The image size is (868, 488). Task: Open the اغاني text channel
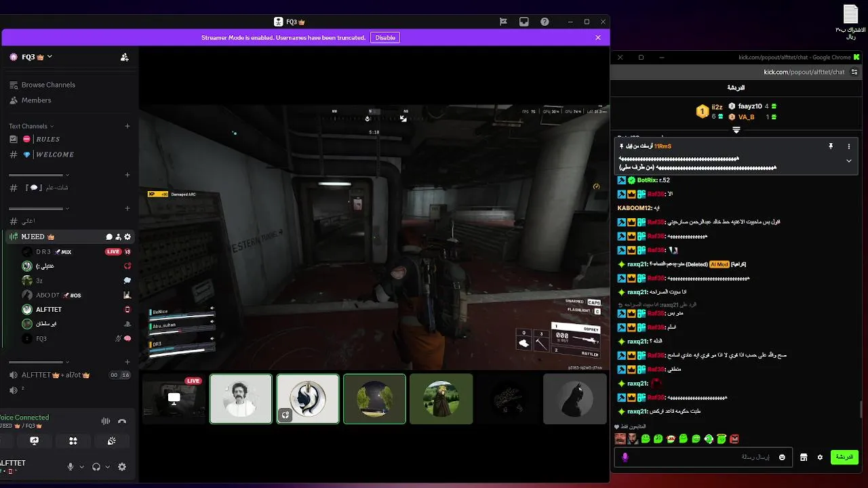point(28,221)
